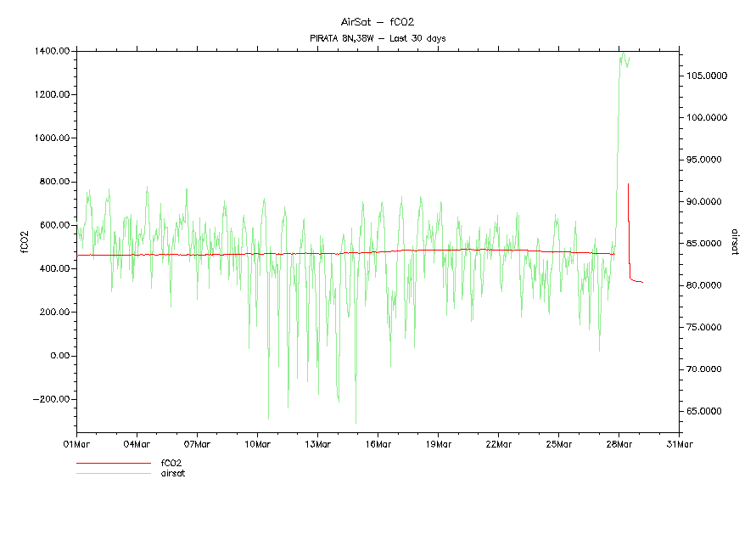Select the 28Mar date tick label
The width and height of the screenshot is (756, 535).
[x=619, y=443]
